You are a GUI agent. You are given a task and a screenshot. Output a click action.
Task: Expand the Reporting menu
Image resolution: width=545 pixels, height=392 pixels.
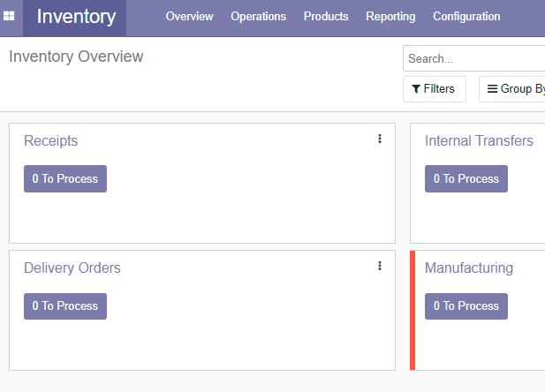[x=390, y=16]
